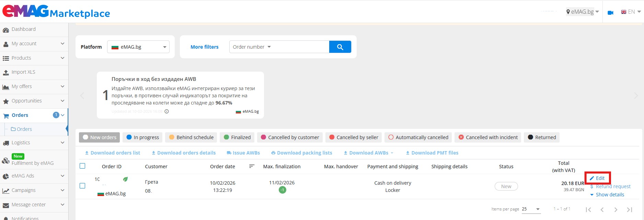Viewport: 644px width, 220px height.
Task: Click the eMAG Marketplace logo
Action: (56, 11)
